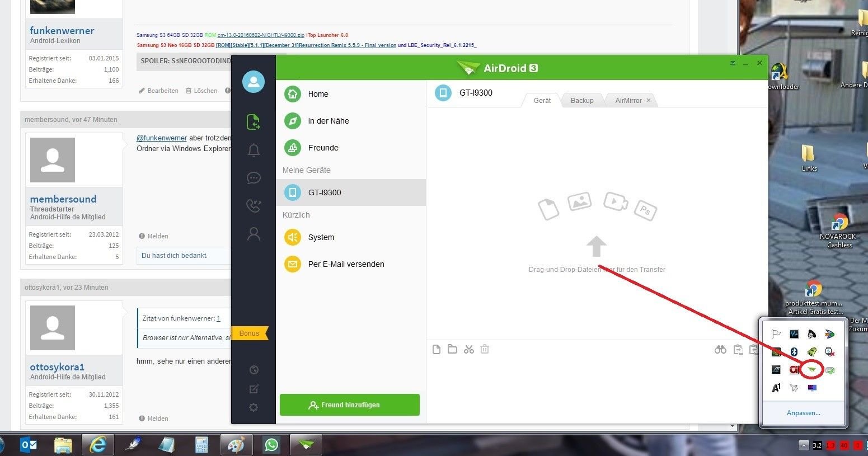Open membersound's forum profile link

coord(63,199)
